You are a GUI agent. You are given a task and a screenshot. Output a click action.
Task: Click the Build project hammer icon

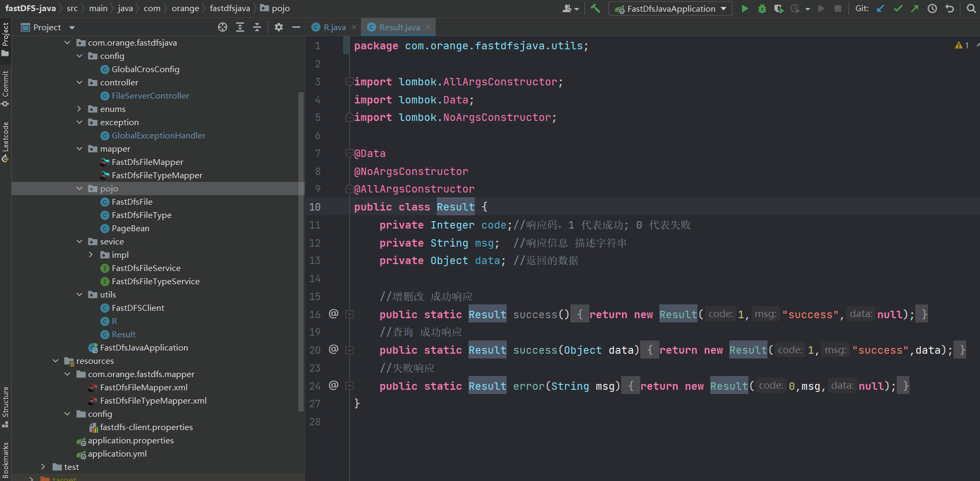point(595,8)
